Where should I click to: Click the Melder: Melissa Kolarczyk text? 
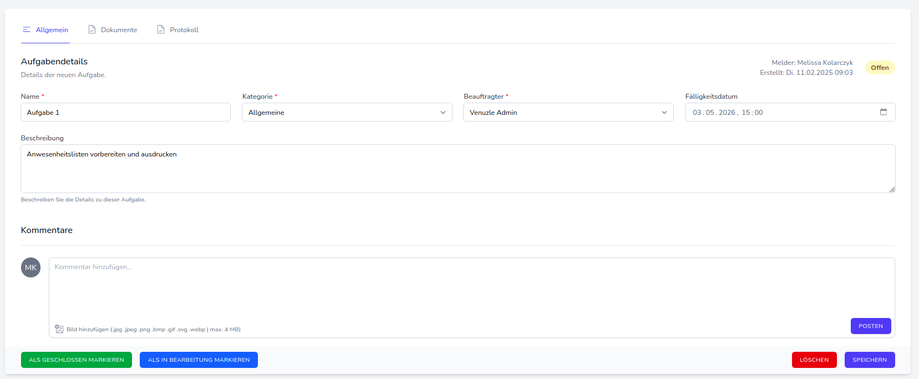click(812, 63)
